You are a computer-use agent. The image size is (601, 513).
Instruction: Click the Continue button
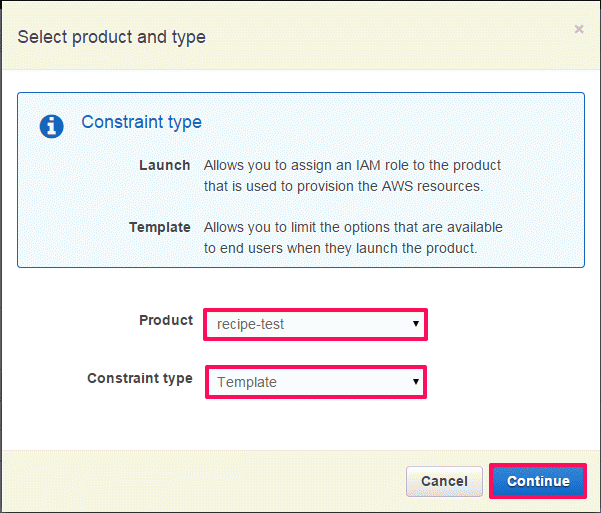[x=538, y=481]
